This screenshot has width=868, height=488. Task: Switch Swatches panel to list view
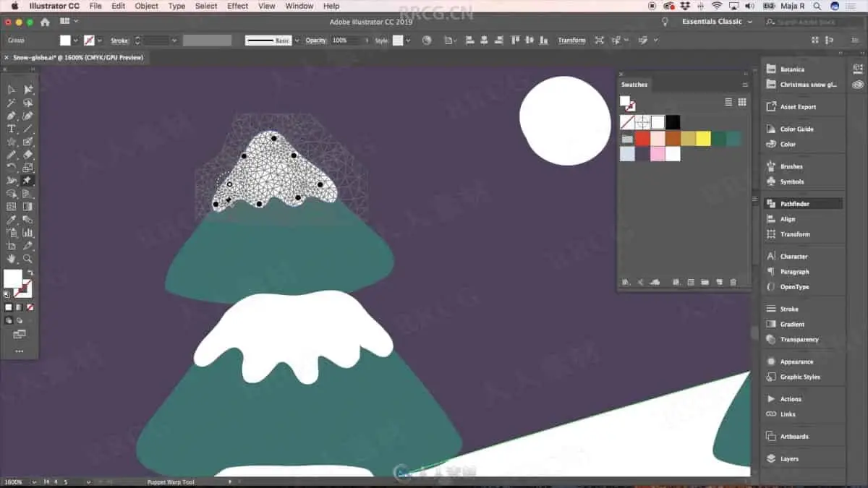coord(728,103)
